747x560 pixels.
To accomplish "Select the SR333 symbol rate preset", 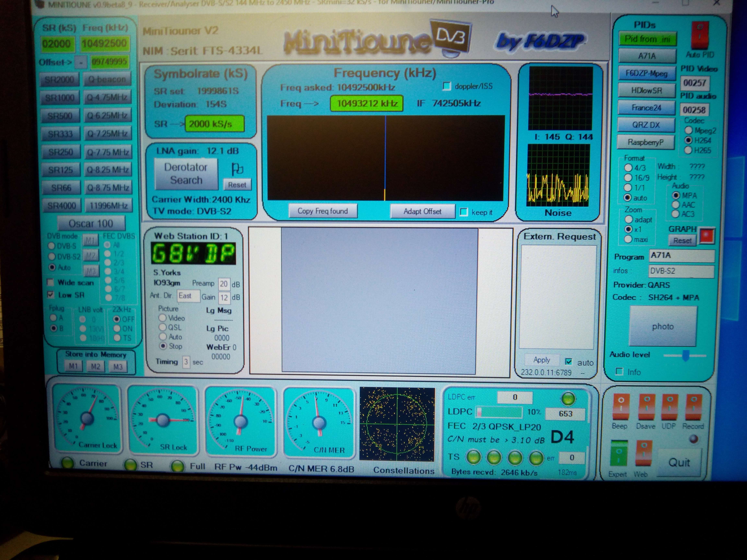I will (60, 134).
